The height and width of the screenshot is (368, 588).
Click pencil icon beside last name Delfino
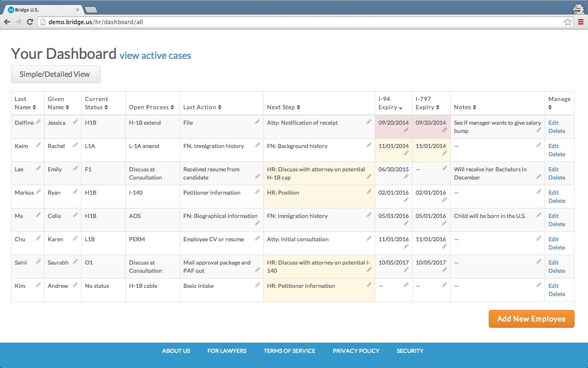(38, 122)
